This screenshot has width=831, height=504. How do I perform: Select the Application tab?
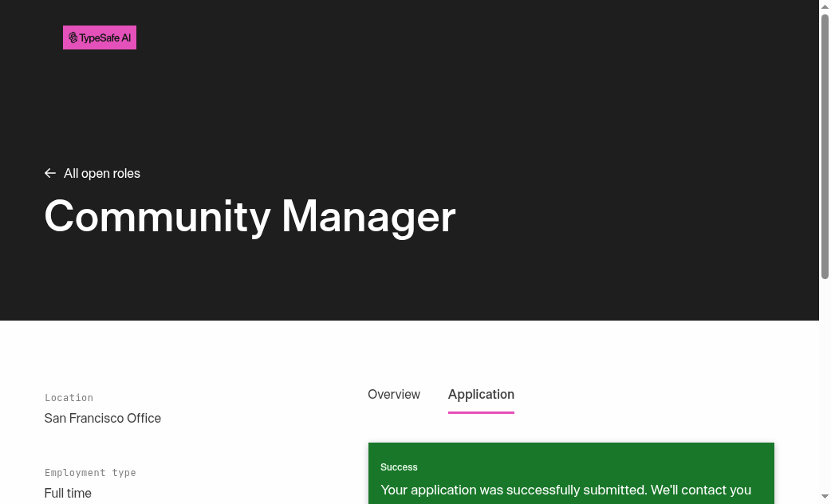pos(481,394)
